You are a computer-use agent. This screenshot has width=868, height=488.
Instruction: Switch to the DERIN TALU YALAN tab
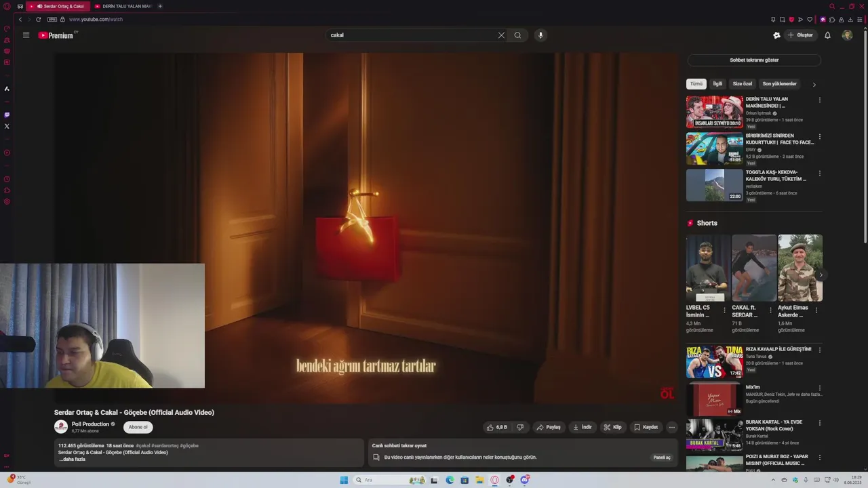[x=123, y=6]
